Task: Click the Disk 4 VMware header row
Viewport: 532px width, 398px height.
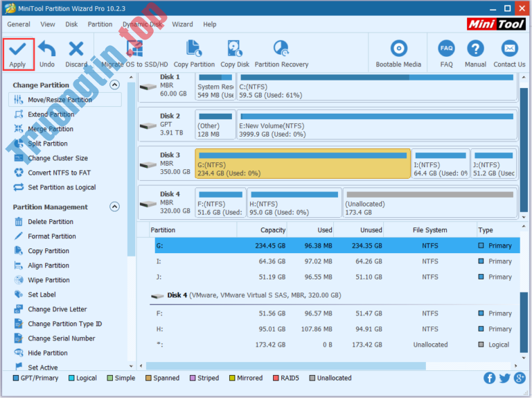Action: [x=334, y=295]
